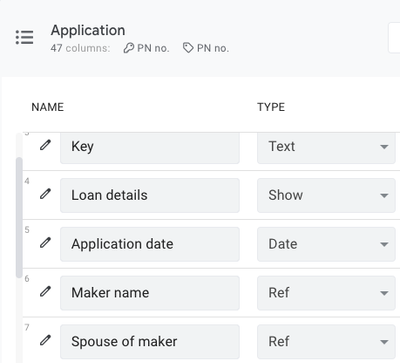Screen dimensions: 400x363
Task: Click the TYPE column header
Action: click(271, 107)
